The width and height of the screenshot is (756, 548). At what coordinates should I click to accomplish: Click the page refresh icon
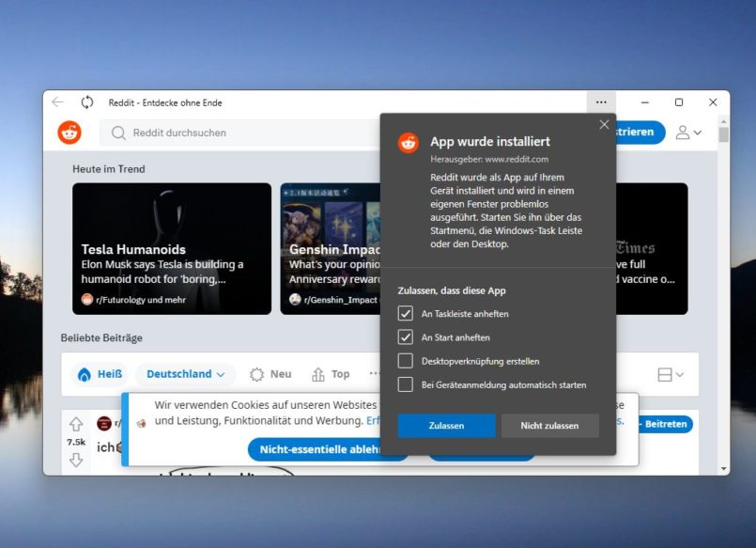(87, 102)
